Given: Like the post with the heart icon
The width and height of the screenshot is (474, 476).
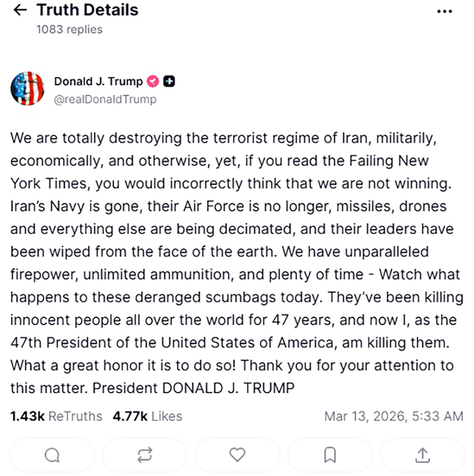Looking at the screenshot, I should (x=237, y=455).
